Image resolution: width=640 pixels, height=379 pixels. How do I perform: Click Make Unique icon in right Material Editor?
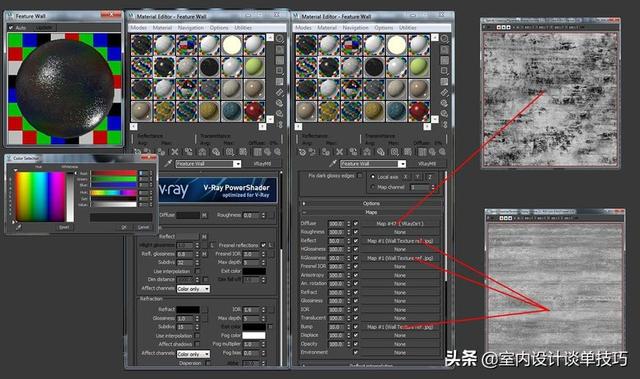(367, 152)
